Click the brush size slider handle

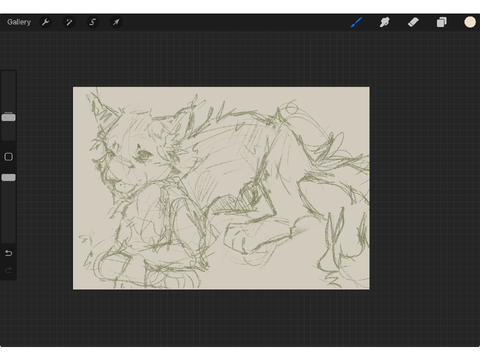click(9, 117)
